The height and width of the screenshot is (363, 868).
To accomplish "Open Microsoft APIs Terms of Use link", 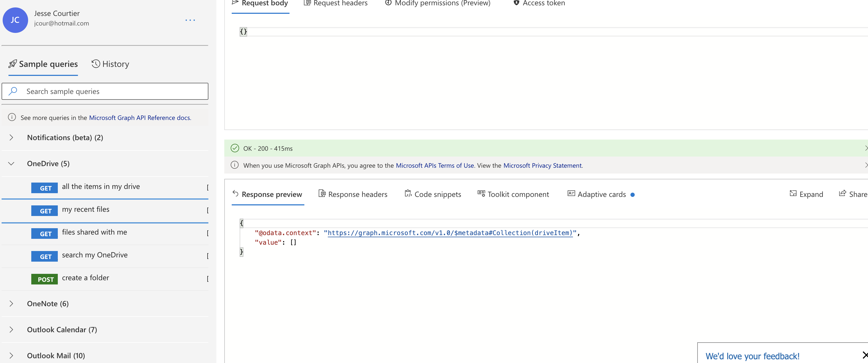I will [x=435, y=165].
